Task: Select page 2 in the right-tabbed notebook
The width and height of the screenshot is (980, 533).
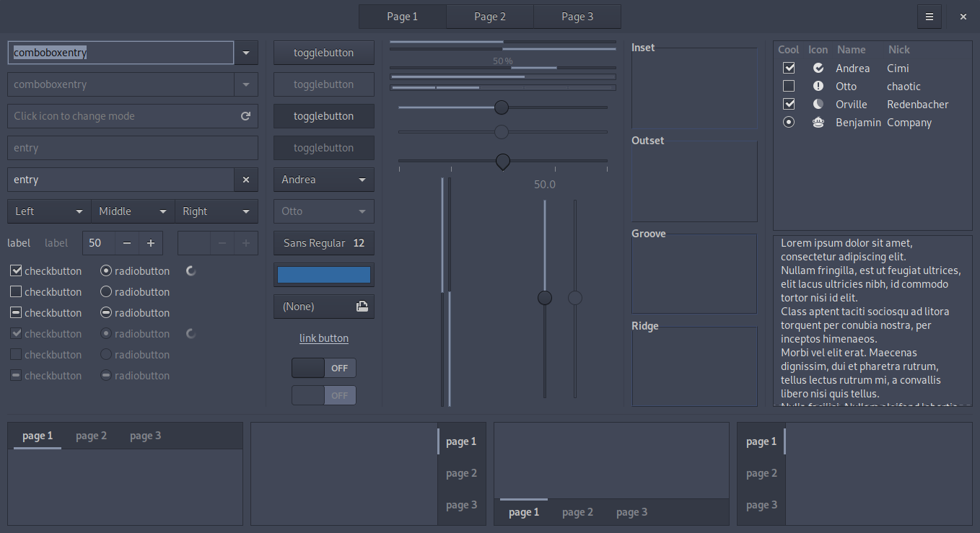Action: pos(462,473)
